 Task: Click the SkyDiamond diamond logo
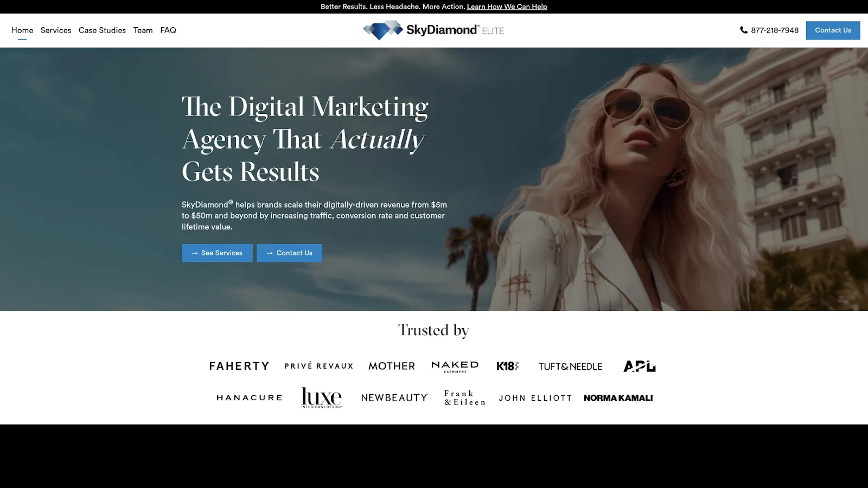pyautogui.click(x=382, y=30)
